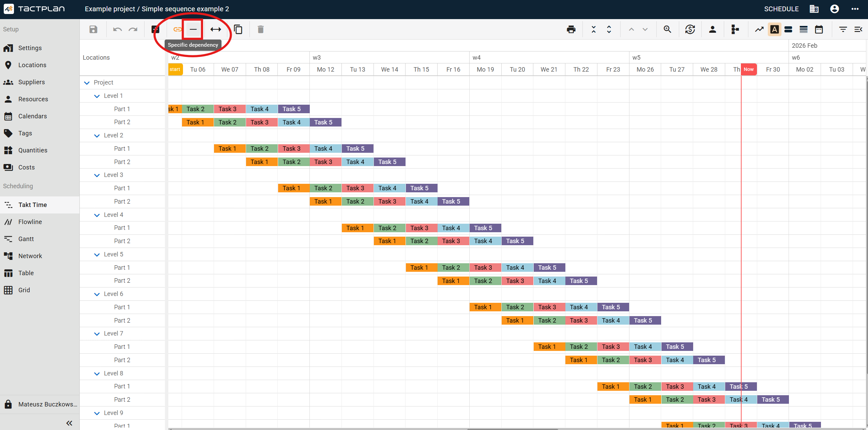Image resolution: width=868 pixels, height=430 pixels.
Task: Open the zoom magnifier tool
Action: [668, 29]
